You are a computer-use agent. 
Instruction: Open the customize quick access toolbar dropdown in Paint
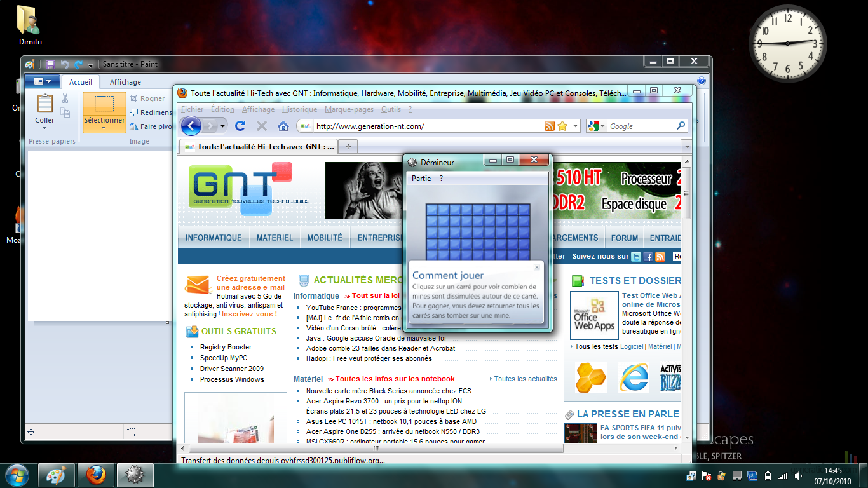(x=90, y=65)
